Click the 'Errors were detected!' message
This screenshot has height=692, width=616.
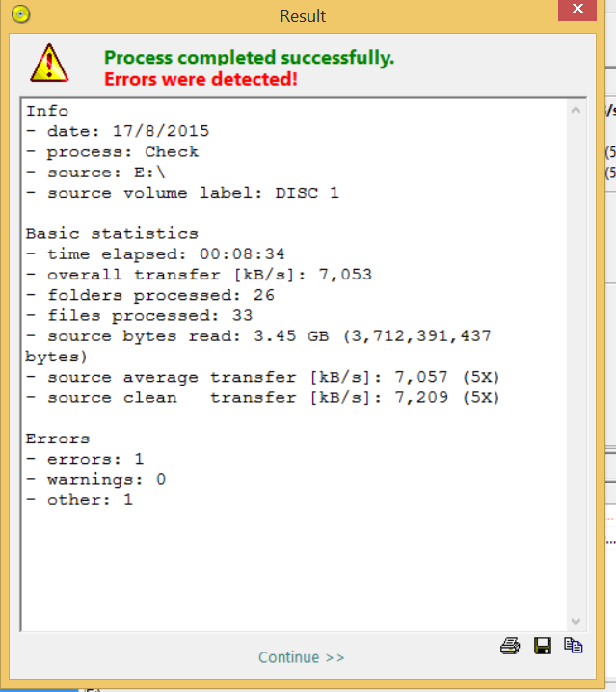(201, 79)
